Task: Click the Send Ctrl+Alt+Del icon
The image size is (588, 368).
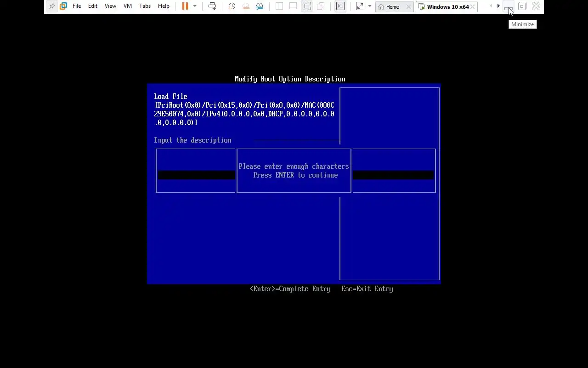Action: tap(212, 6)
